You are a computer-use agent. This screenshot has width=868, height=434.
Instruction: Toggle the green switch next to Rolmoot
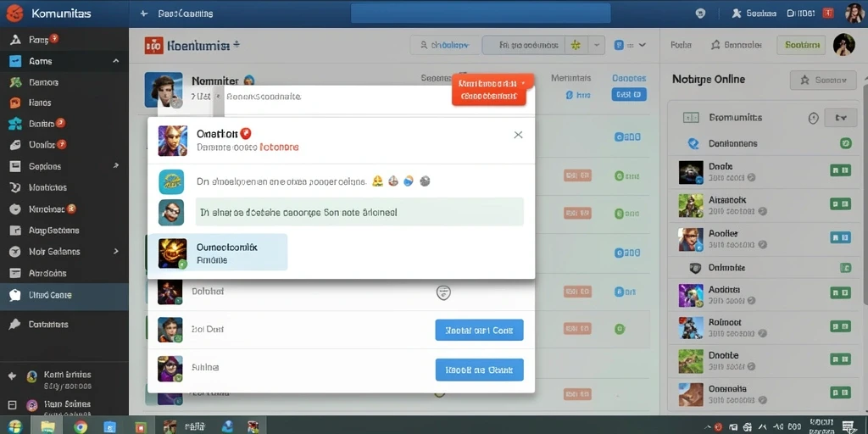[840, 326]
